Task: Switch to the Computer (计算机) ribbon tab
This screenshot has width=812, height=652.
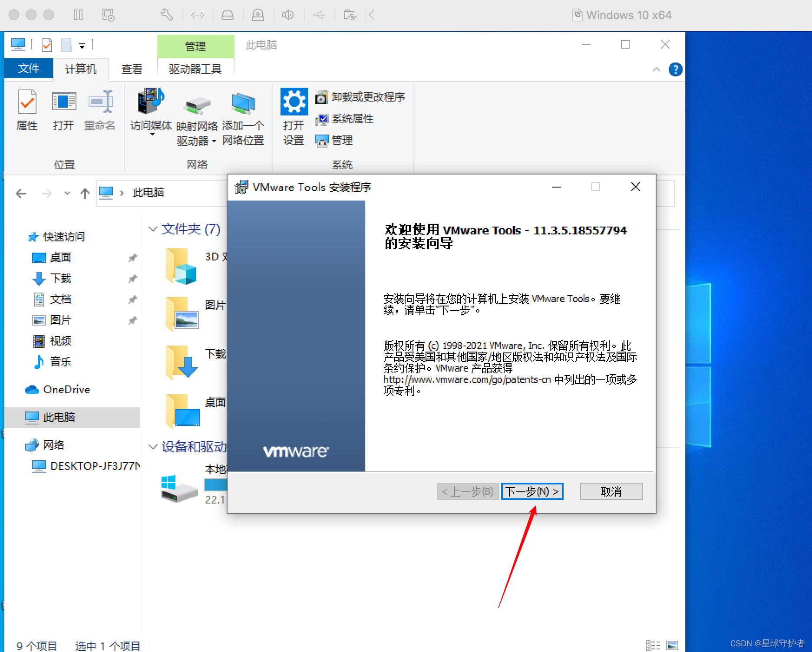Action: pos(81,69)
